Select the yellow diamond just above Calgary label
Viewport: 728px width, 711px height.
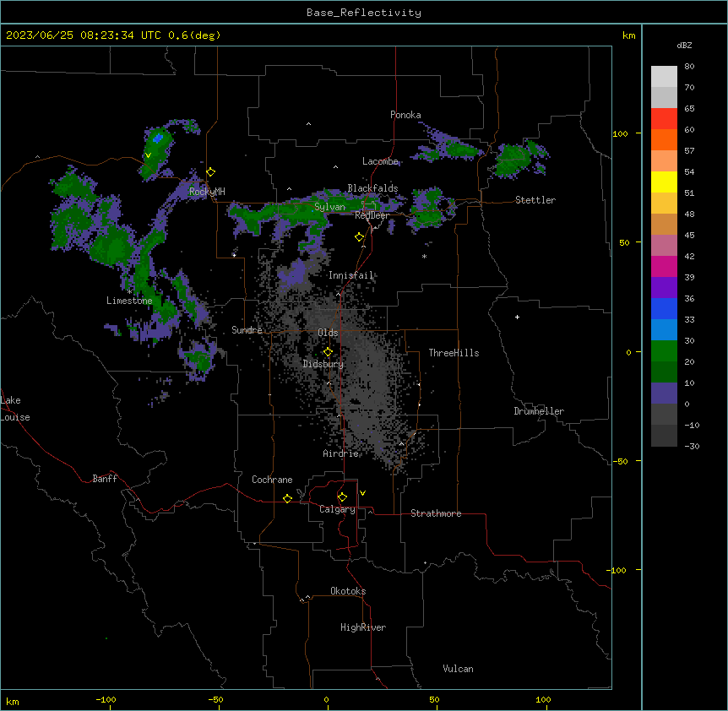342,497
